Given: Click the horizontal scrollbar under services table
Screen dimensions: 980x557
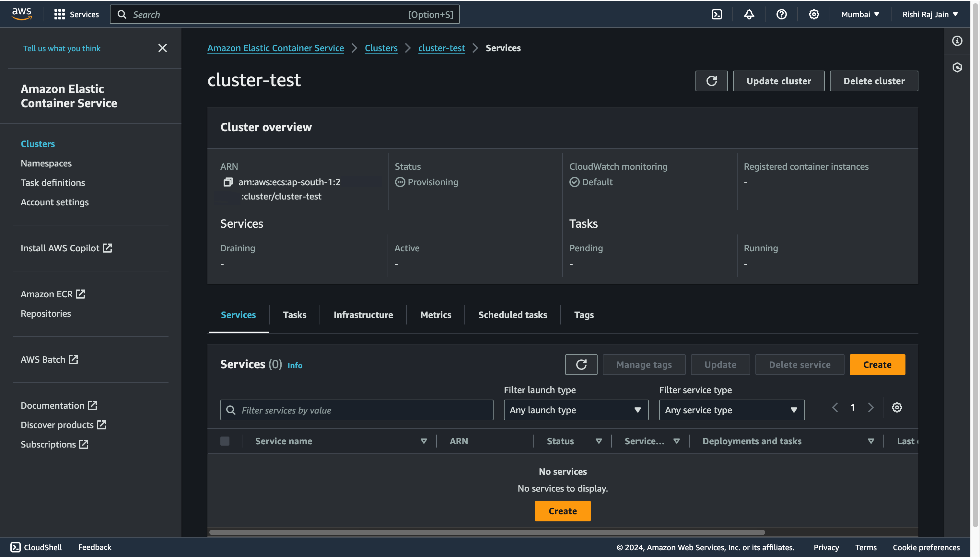Looking at the screenshot, I should (487, 532).
